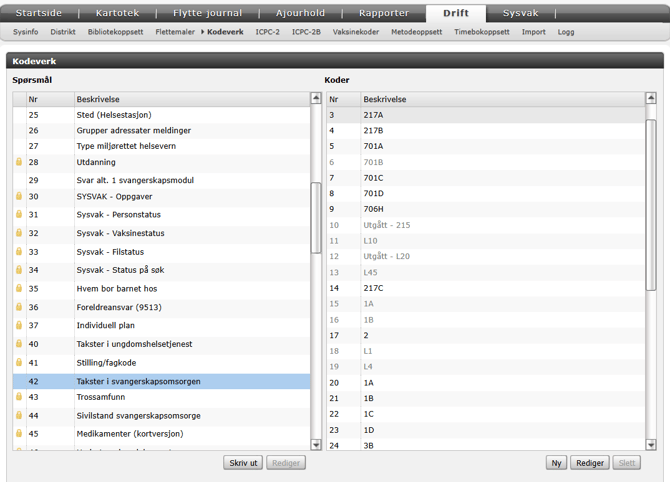Screen dimensions: 670x482
Task: Click the lock icon on row 33 Sysvak - Filstatus
Action: (x=19, y=252)
